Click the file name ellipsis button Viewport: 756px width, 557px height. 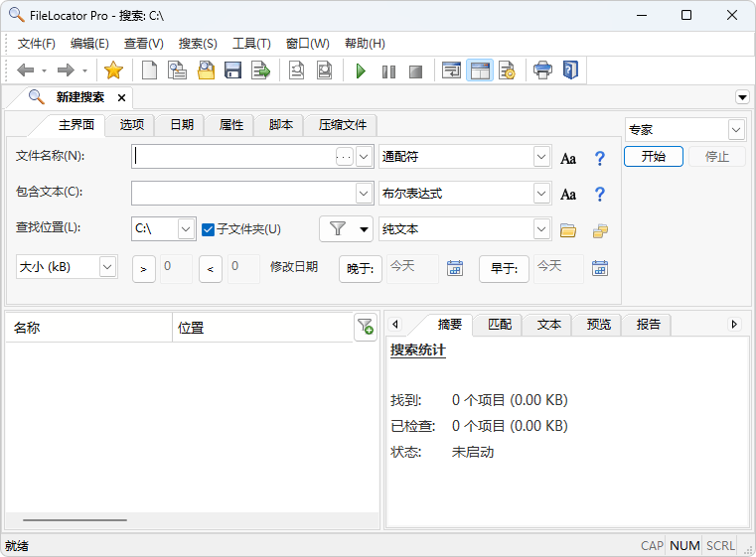coord(345,157)
